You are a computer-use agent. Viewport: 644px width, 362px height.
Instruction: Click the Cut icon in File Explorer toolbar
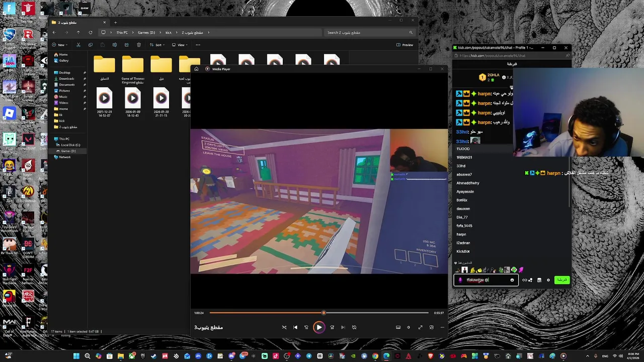(x=78, y=45)
